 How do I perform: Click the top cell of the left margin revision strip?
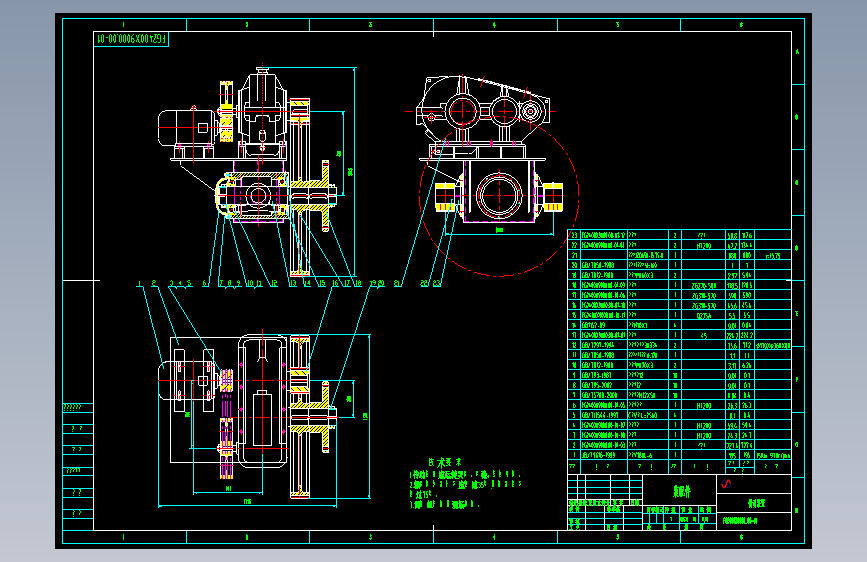click(78, 408)
